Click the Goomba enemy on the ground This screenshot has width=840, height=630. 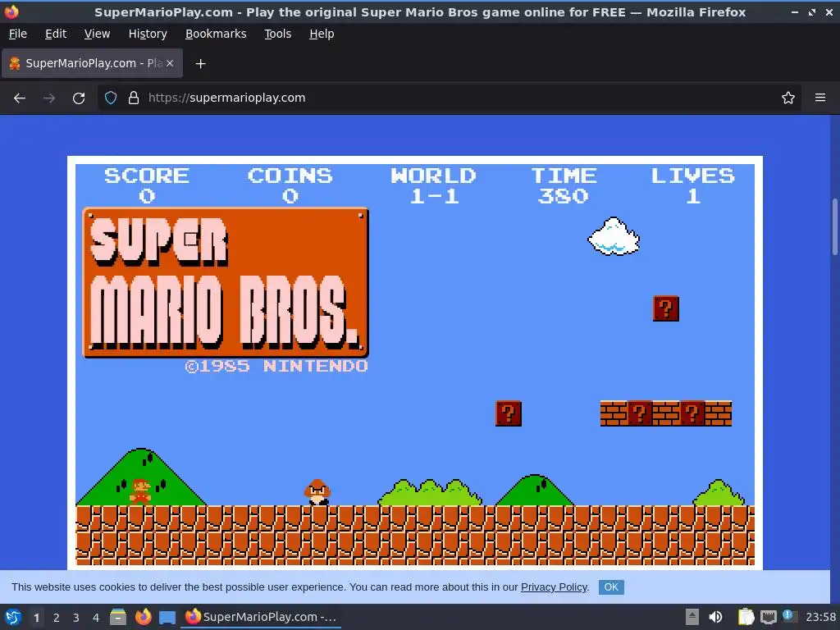point(317,492)
